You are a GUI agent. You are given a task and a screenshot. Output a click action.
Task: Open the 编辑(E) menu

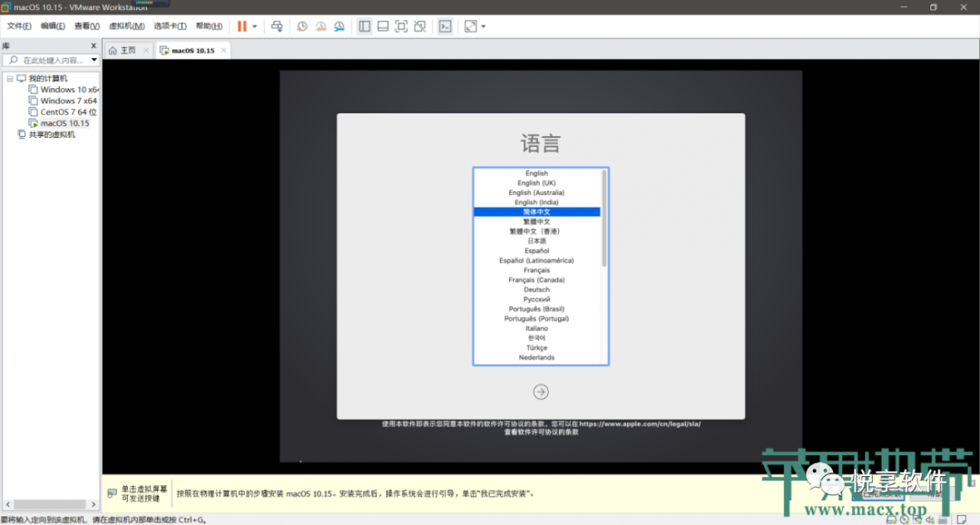click(x=53, y=26)
